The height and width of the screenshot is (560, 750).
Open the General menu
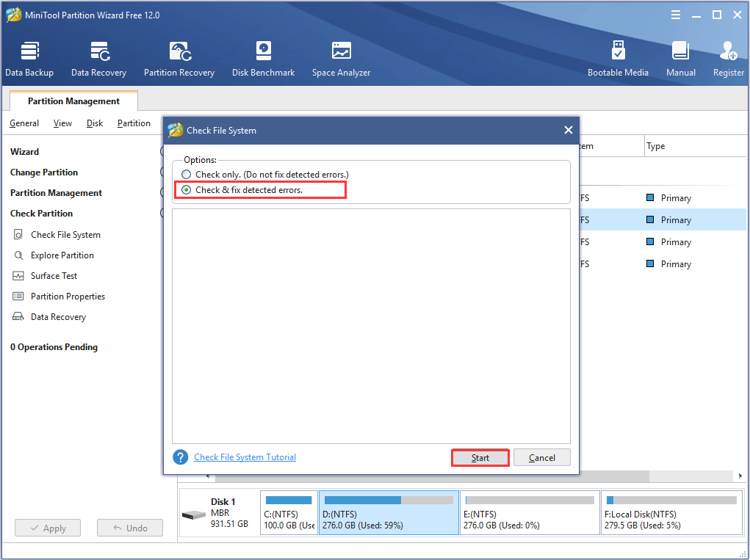click(24, 123)
